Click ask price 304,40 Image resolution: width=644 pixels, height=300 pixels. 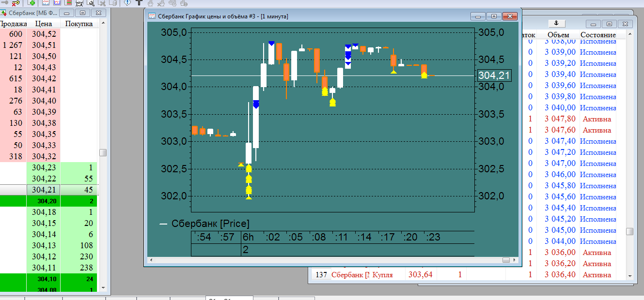(44, 101)
